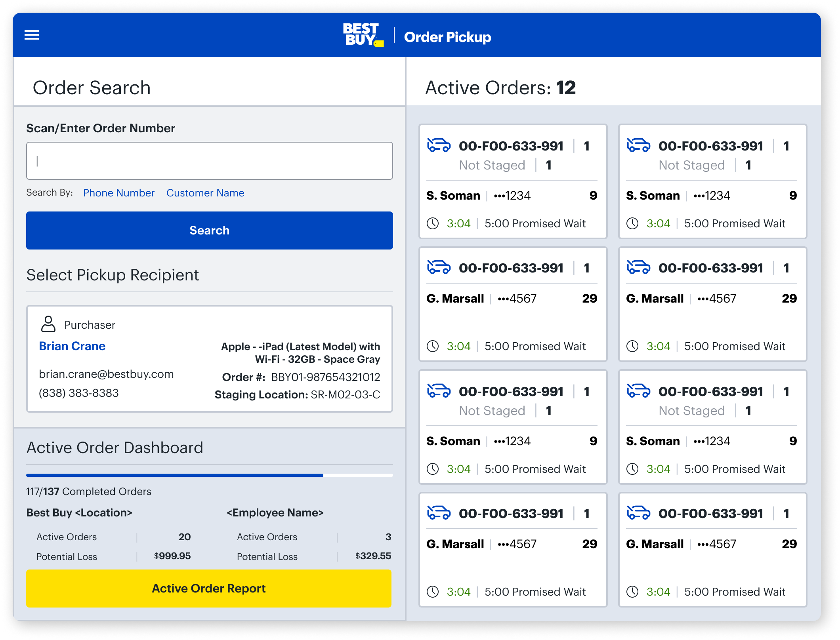The image size is (840, 640).
Task: Open the hamburger menu
Action: coord(32,35)
